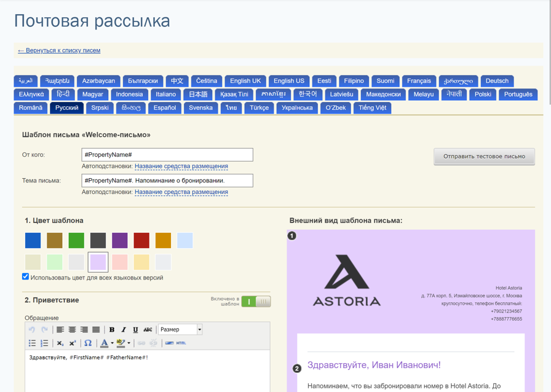Apply text color with A icon

pyautogui.click(x=105, y=343)
